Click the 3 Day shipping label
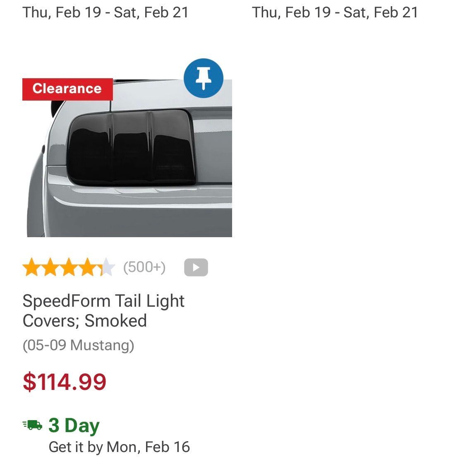 [74, 425]
